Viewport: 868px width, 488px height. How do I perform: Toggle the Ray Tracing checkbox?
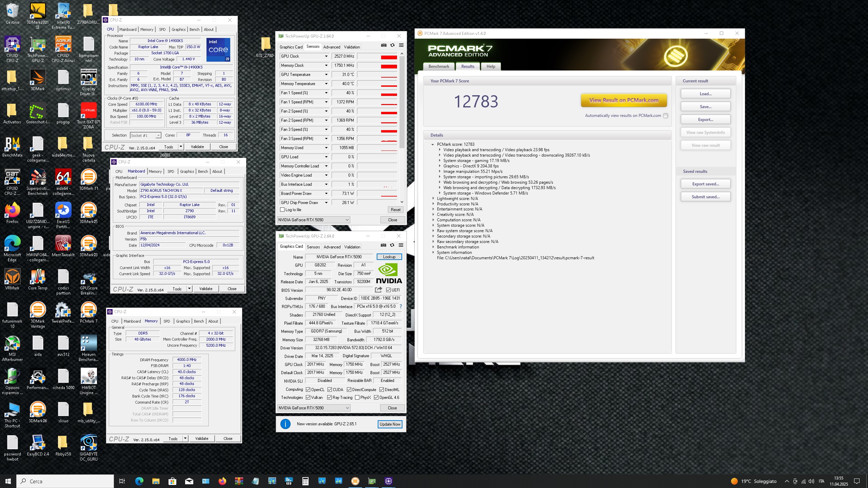coord(330,398)
